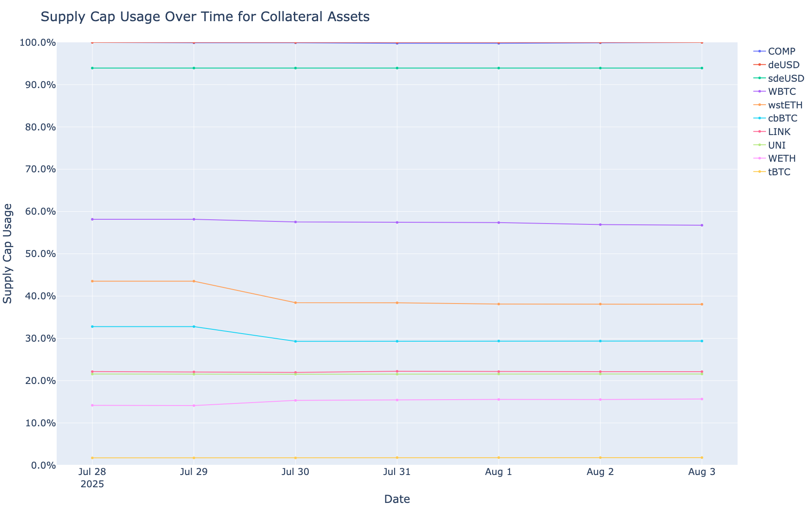Select the WBTC data point on Jul 30
Screen dimensions: 812x508
pos(296,222)
